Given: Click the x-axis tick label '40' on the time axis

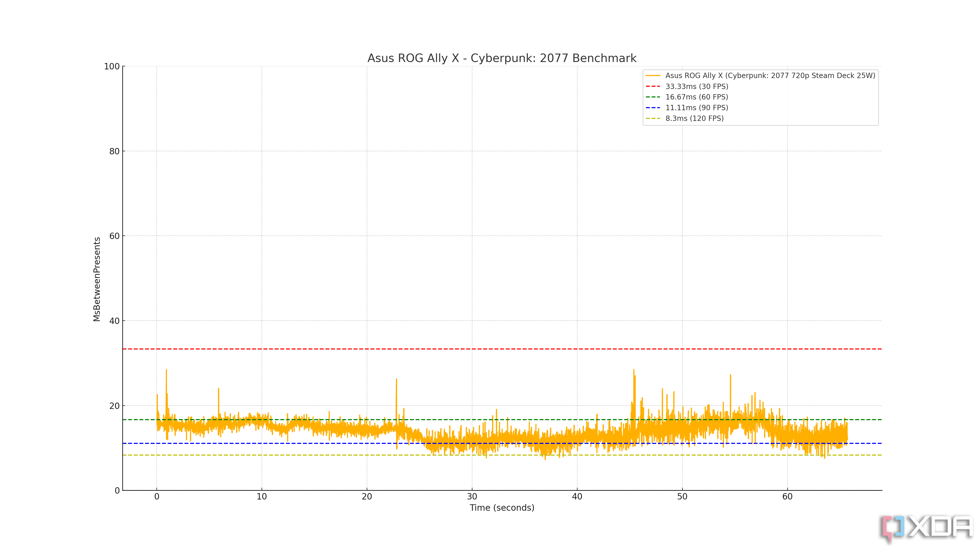Looking at the screenshot, I should coord(577,497).
